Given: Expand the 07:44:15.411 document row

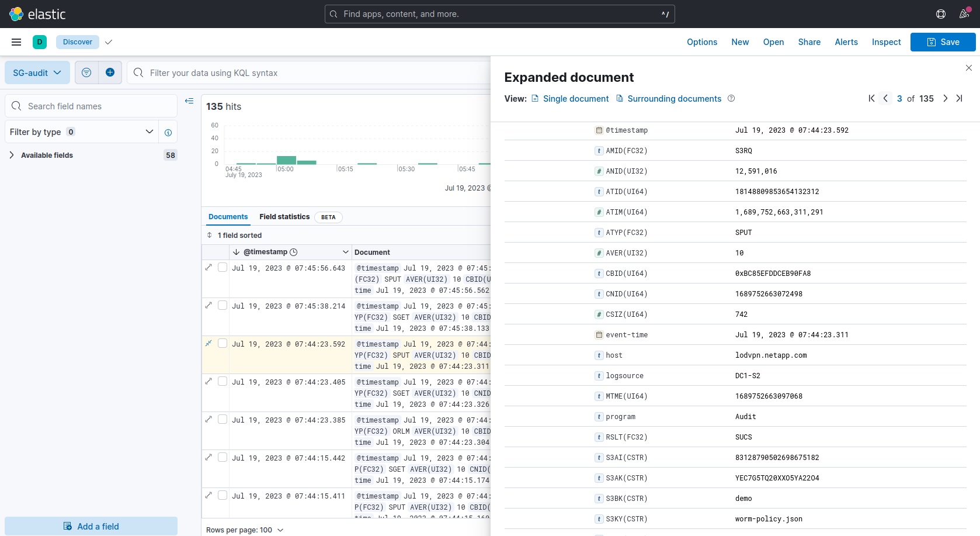Looking at the screenshot, I should coord(208,495).
